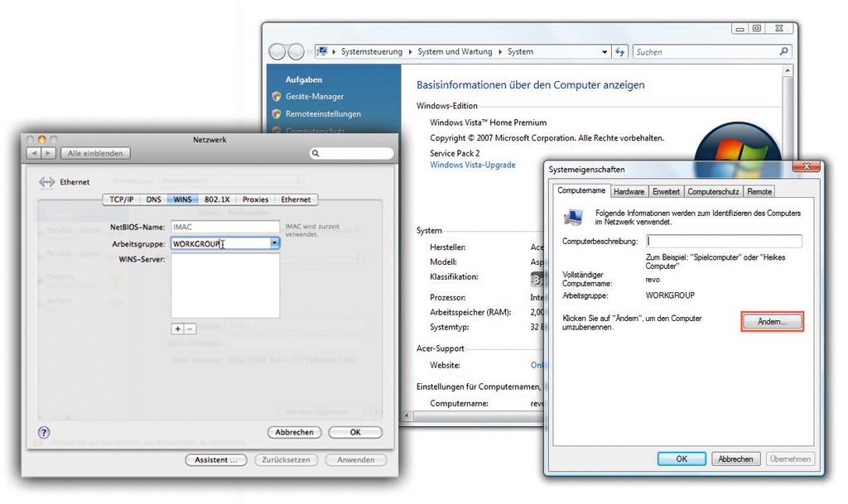This screenshot has width=848, height=504.
Task: Select the Ethernet tab in Netzwerk
Action: (x=296, y=199)
